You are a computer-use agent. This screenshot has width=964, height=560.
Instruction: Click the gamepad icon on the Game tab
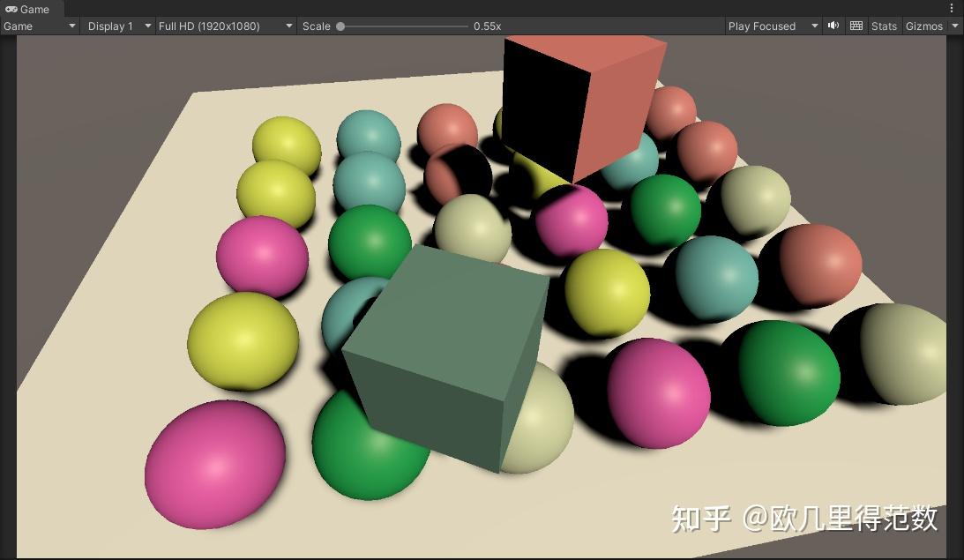12,9
